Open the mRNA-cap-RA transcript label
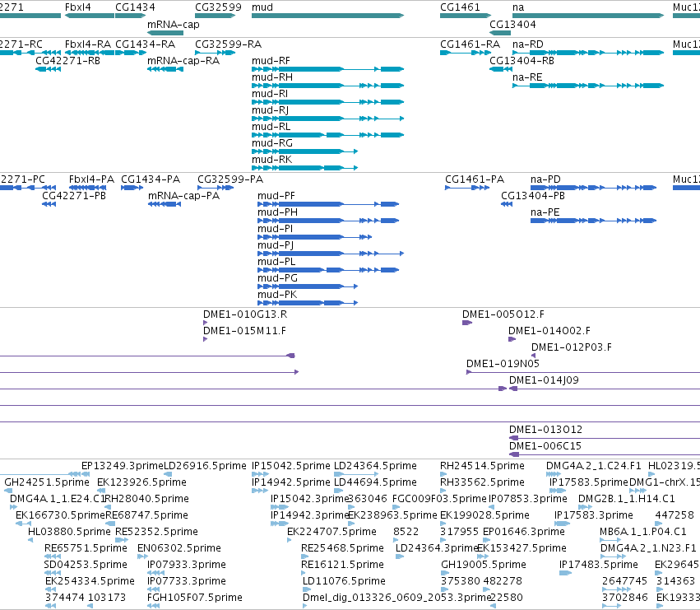 coord(183,60)
